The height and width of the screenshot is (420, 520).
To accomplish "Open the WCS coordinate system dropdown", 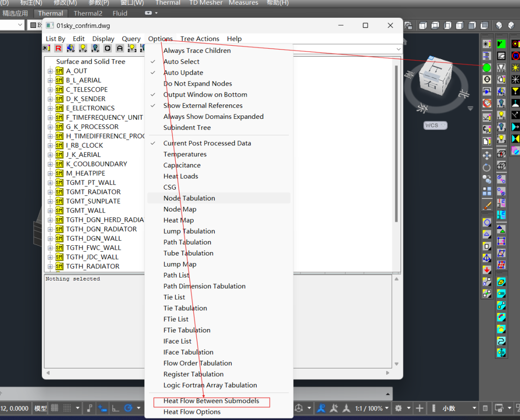I will pos(435,126).
